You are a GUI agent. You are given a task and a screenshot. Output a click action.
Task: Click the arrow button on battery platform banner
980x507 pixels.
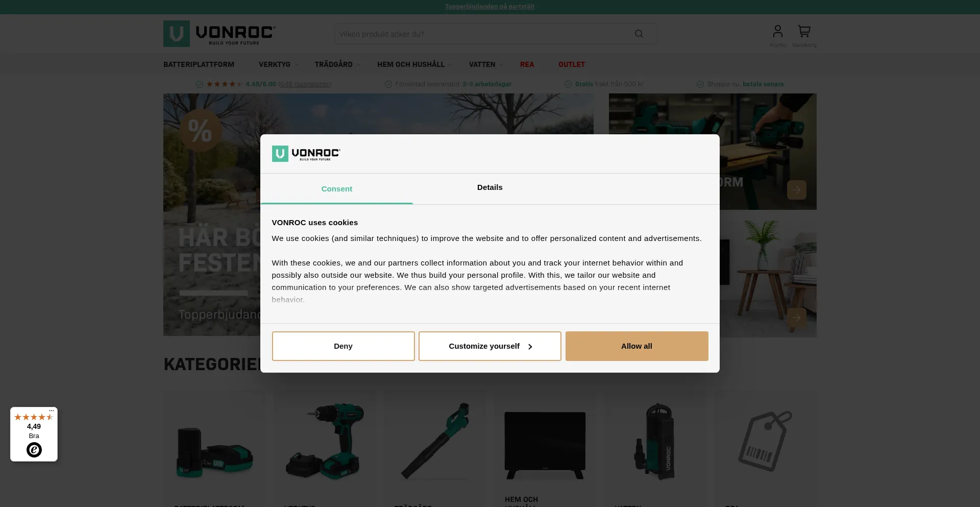coord(796,190)
